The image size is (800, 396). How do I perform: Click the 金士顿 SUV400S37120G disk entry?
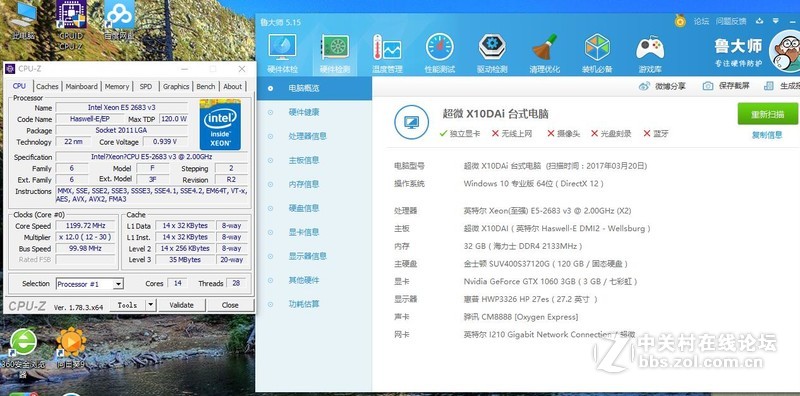point(545,264)
